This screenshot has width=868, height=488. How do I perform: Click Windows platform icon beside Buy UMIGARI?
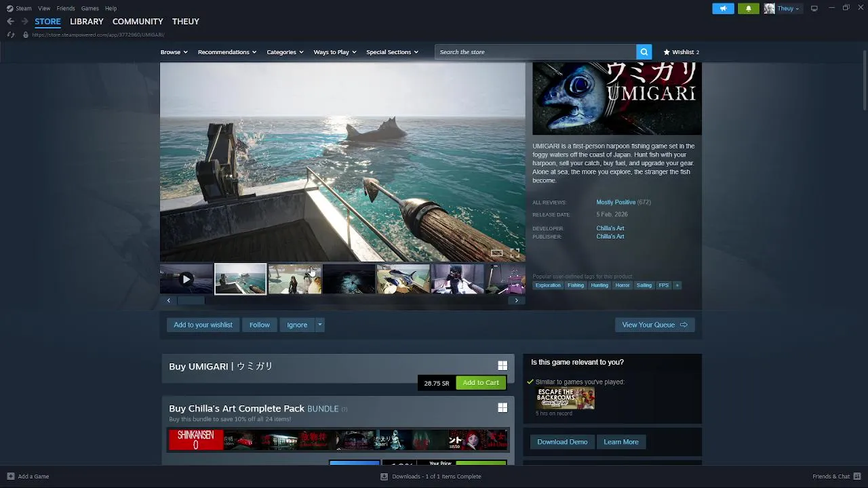[x=502, y=365]
